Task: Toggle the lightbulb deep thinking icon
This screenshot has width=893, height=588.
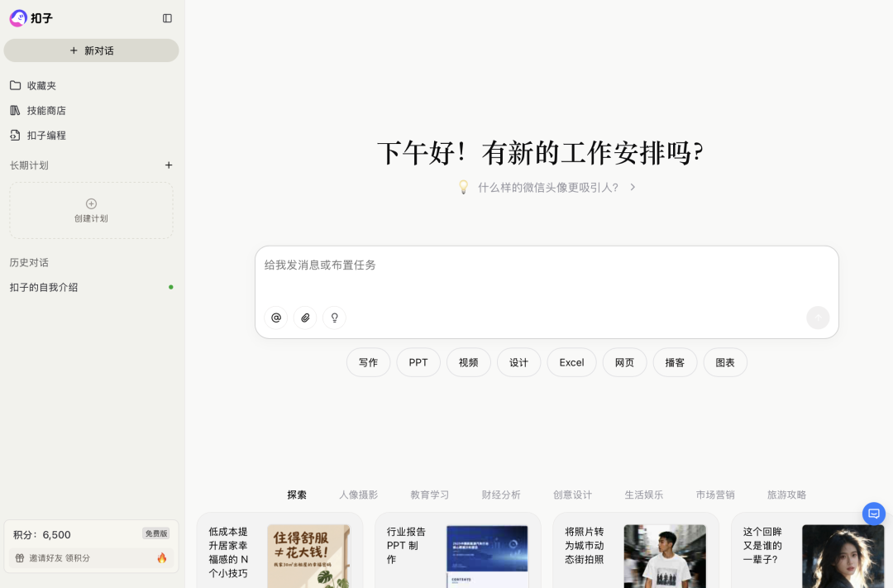Action: (335, 318)
